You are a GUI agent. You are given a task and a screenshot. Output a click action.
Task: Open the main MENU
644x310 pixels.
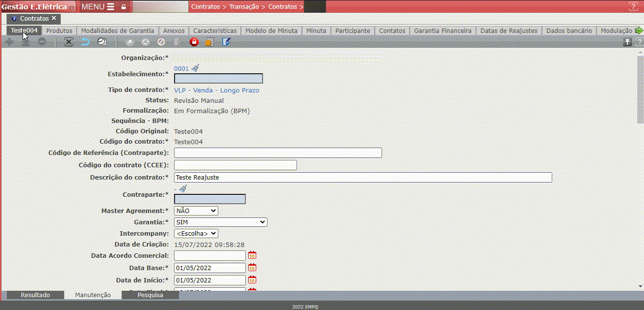point(98,7)
